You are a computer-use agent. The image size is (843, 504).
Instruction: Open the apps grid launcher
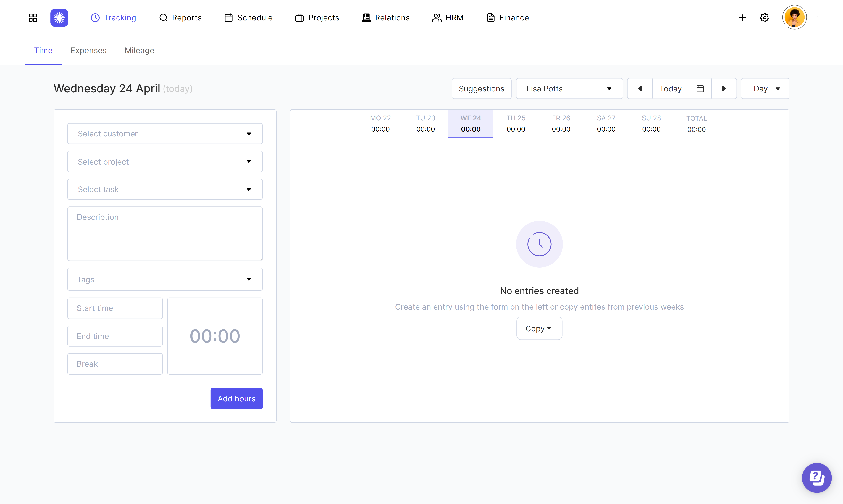pyautogui.click(x=33, y=18)
